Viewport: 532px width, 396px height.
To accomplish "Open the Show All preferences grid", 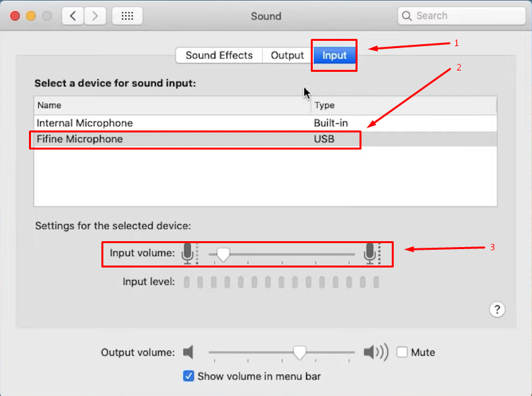I will tap(127, 16).
